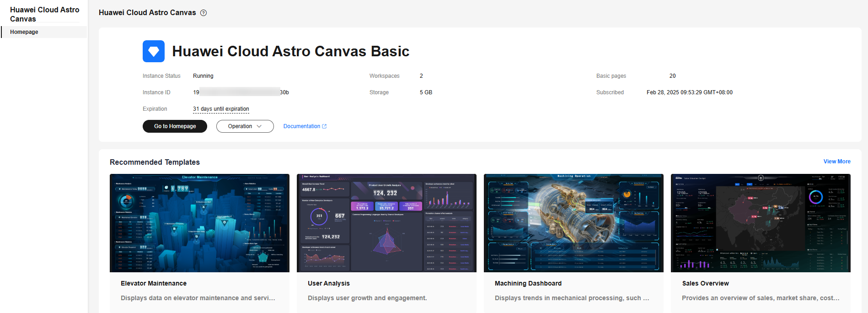The height and width of the screenshot is (313, 868).
Task: Expand the Operation dropdown chevron
Action: 259,126
